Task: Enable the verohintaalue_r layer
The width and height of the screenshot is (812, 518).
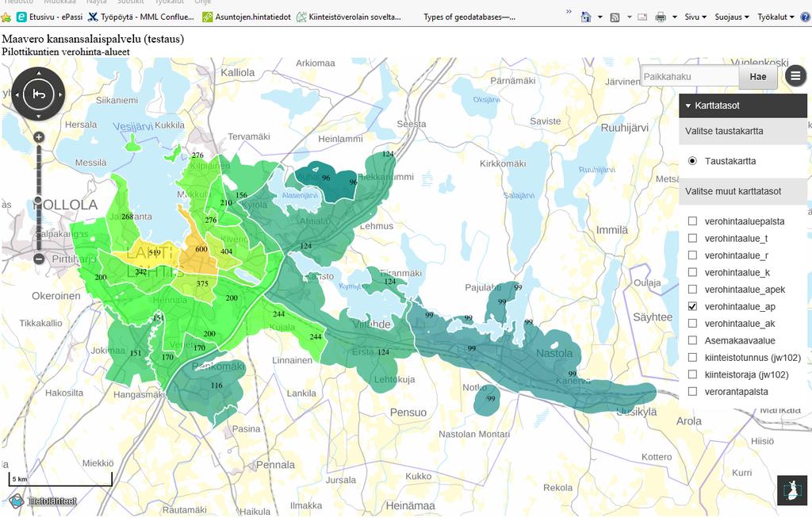Action: point(692,255)
